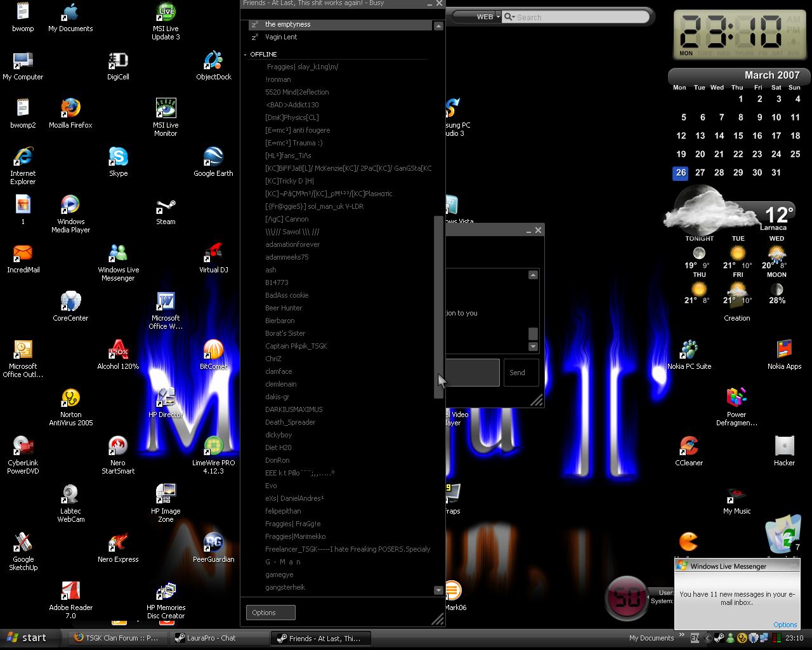
Task: Collapse the OFFLINE friends group
Action: tap(246, 55)
